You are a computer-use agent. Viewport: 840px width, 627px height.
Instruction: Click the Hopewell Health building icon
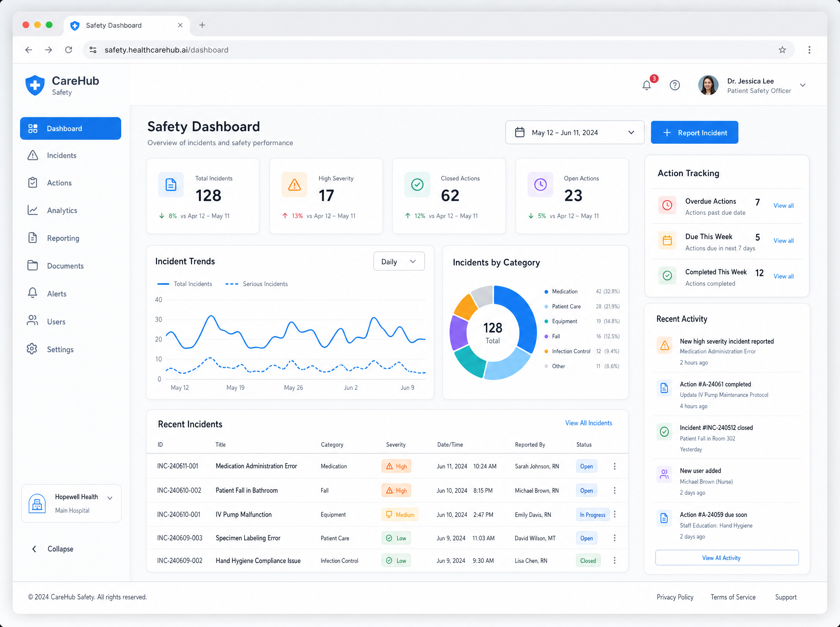tap(37, 503)
